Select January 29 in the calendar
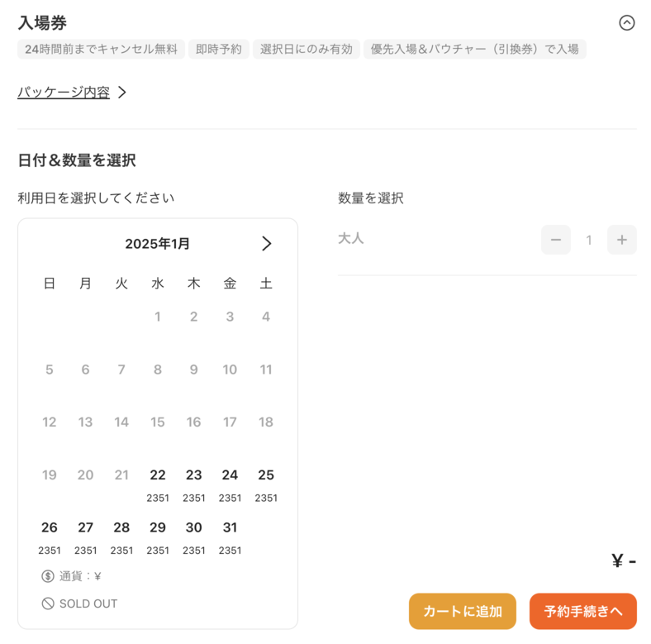Image resolution: width=651 pixels, height=644 pixels. [x=158, y=537]
